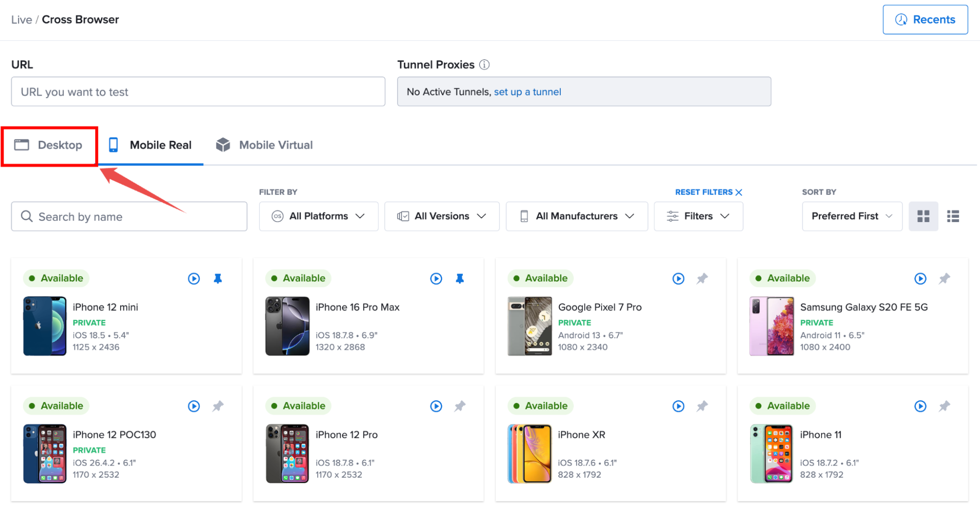Click the Available badge on iPhone 12 mini
The height and width of the screenshot is (508, 980).
56,278
